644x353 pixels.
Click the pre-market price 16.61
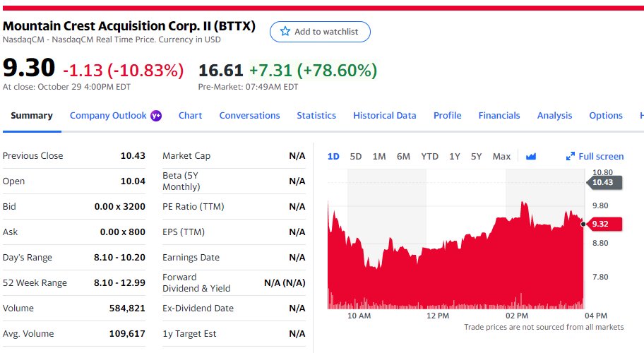point(221,70)
